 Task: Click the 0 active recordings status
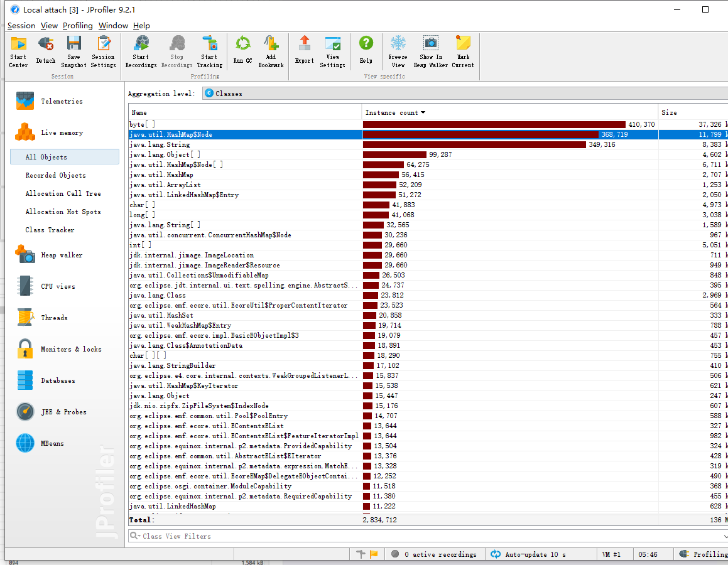pos(434,554)
